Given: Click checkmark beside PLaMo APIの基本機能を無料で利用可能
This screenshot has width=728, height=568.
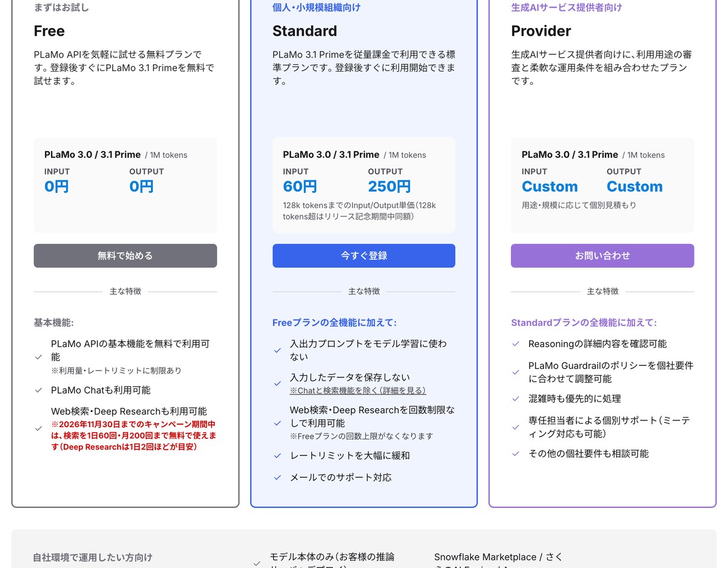Looking at the screenshot, I should 39,357.
